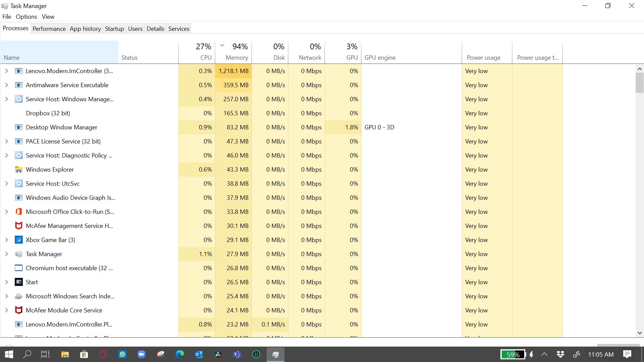Image resolution: width=644 pixels, height=362 pixels.
Task: Open Microsoft Teams from the taskbar
Action: pos(237,354)
